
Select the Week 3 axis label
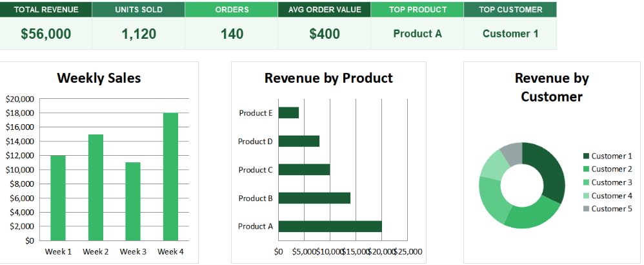tap(133, 251)
